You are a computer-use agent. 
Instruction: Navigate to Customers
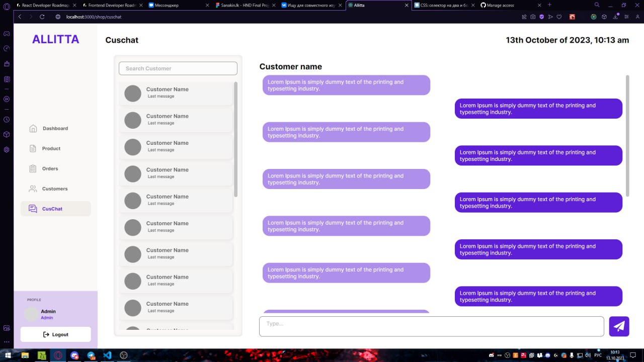(x=55, y=189)
